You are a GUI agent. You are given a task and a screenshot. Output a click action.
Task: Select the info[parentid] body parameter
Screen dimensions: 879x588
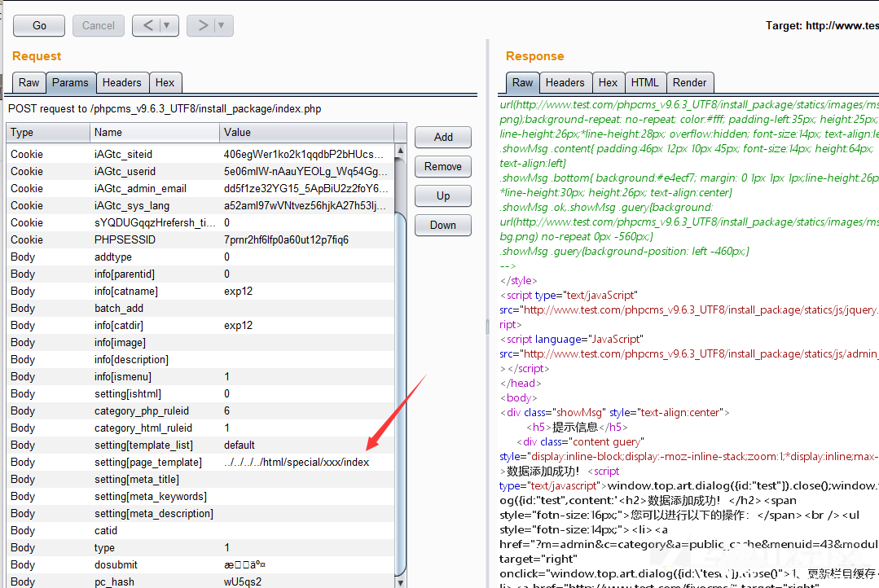pyautogui.click(x=200, y=274)
